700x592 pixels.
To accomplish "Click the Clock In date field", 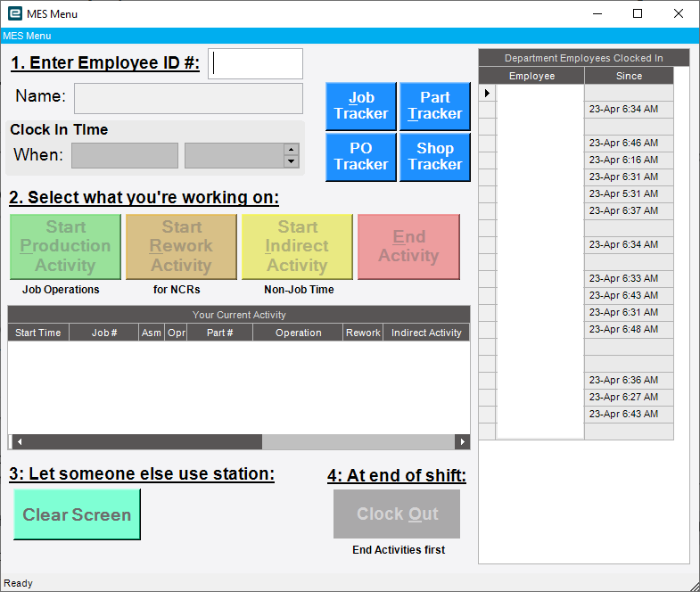I will 125,155.
